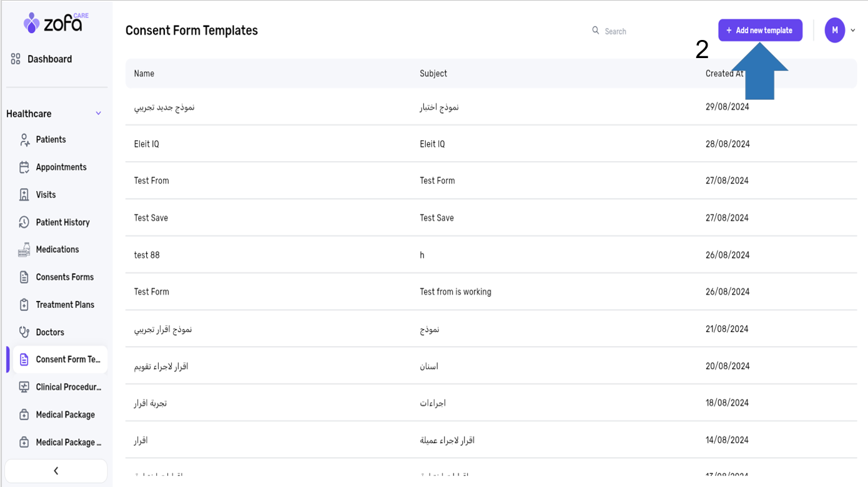Click the Appointments calendar icon
The width and height of the screenshot is (868, 487).
pos(24,167)
